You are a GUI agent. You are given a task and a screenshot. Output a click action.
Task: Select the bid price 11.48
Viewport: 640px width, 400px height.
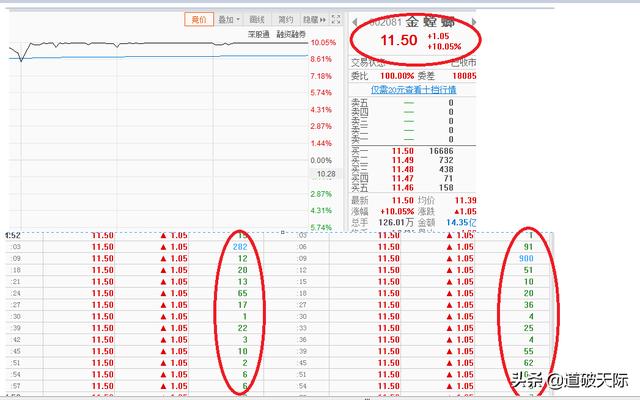[402, 169]
